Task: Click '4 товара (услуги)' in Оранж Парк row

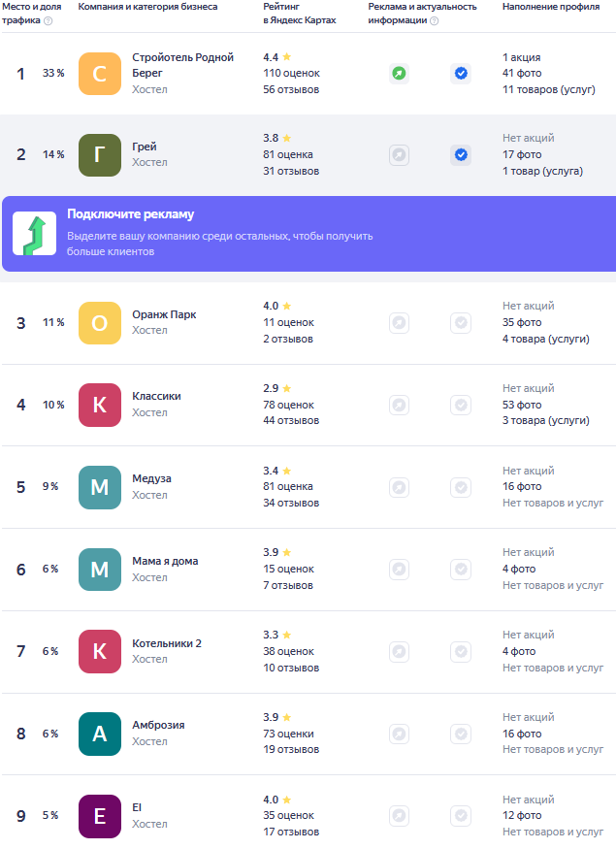Action: point(545,339)
